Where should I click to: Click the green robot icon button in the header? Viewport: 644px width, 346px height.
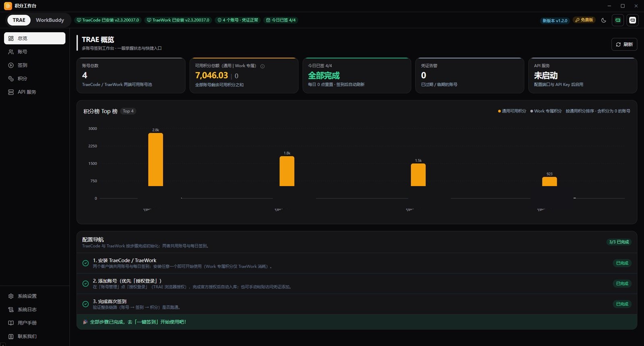pos(617,20)
